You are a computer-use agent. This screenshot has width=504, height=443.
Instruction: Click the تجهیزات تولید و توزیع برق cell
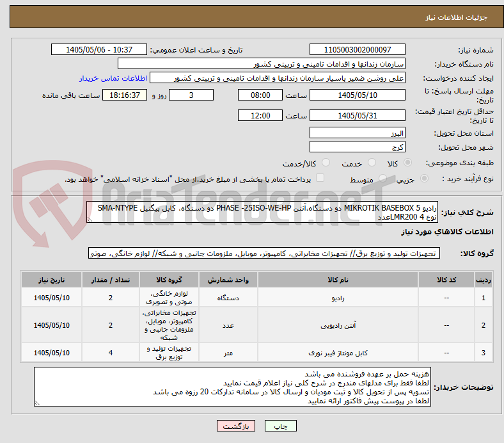(169, 353)
